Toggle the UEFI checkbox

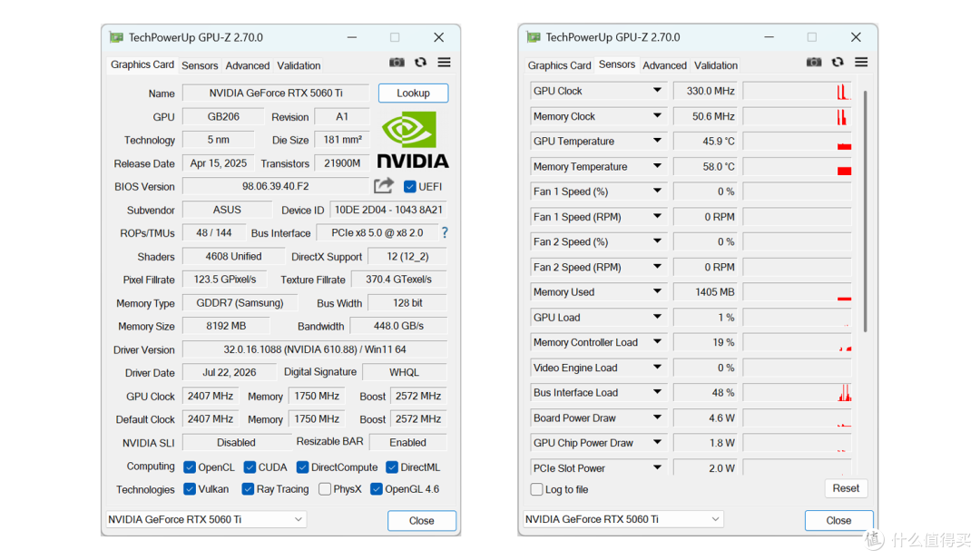[x=410, y=186]
